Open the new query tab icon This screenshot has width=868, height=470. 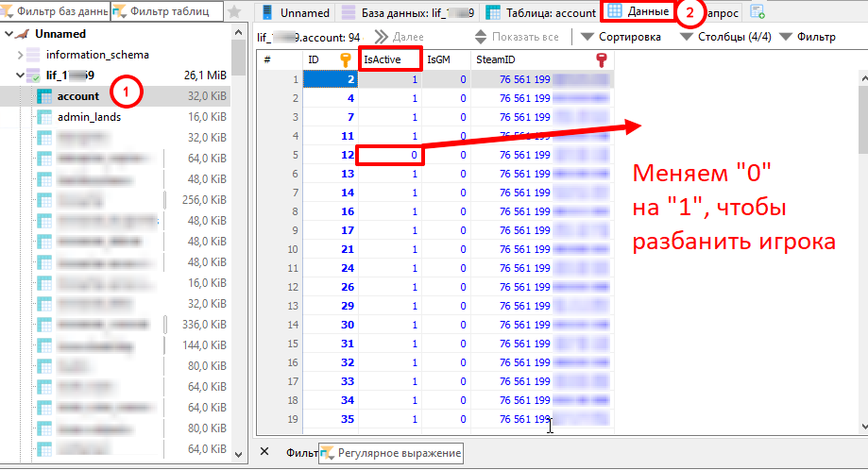[757, 11]
